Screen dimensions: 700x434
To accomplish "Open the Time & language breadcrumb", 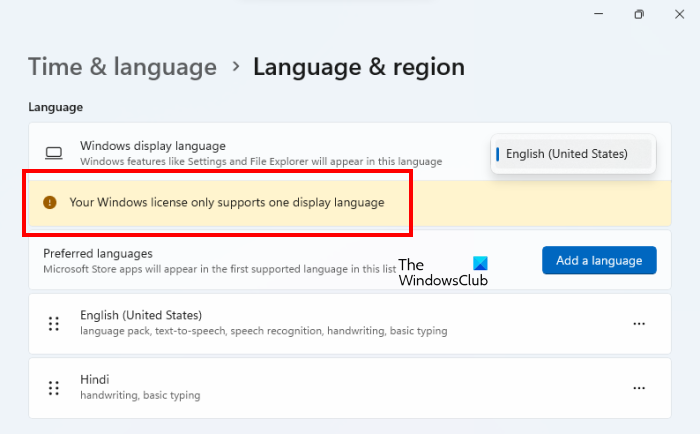I will [x=122, y=67].
